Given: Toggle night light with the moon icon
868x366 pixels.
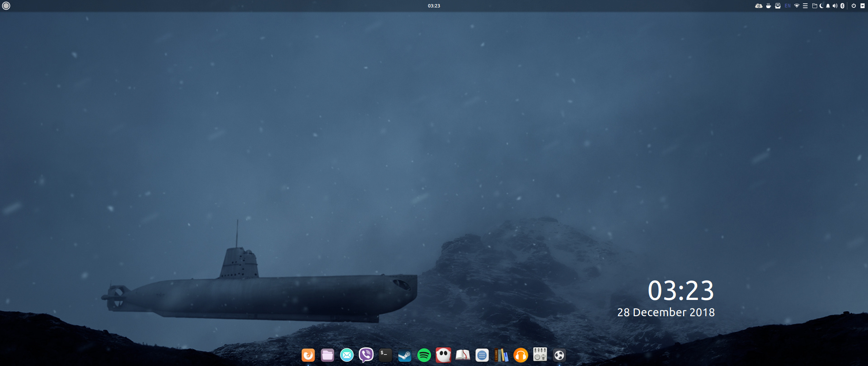Looking at the screenshot, I should [821, 6].
